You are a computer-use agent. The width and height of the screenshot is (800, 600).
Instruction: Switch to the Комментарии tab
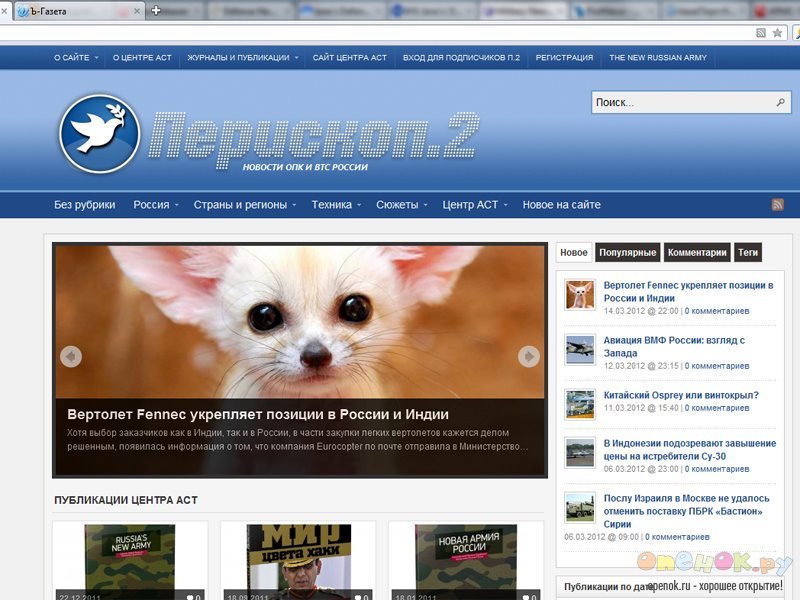click(x=697, y=253)
